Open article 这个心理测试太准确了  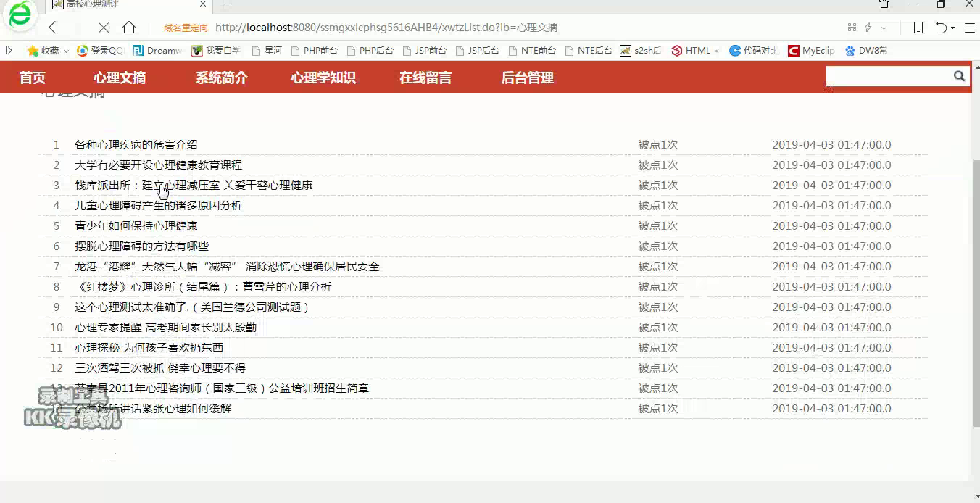193,307
